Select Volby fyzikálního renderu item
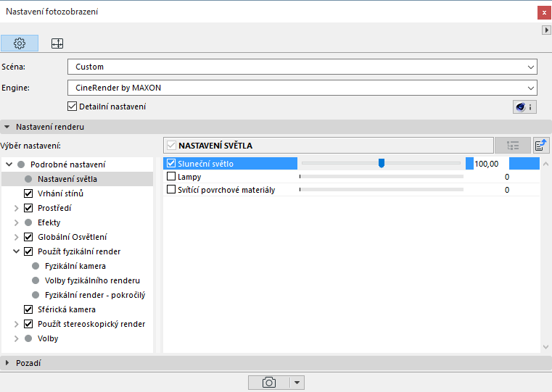 click(x=92, y=280)
